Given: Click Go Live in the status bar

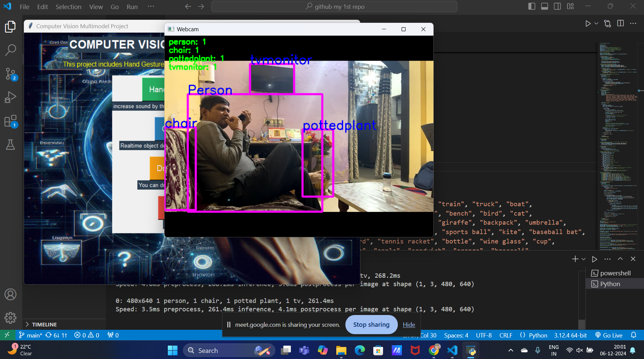Looking at the screenshot, I should click(x=608, y=335).
